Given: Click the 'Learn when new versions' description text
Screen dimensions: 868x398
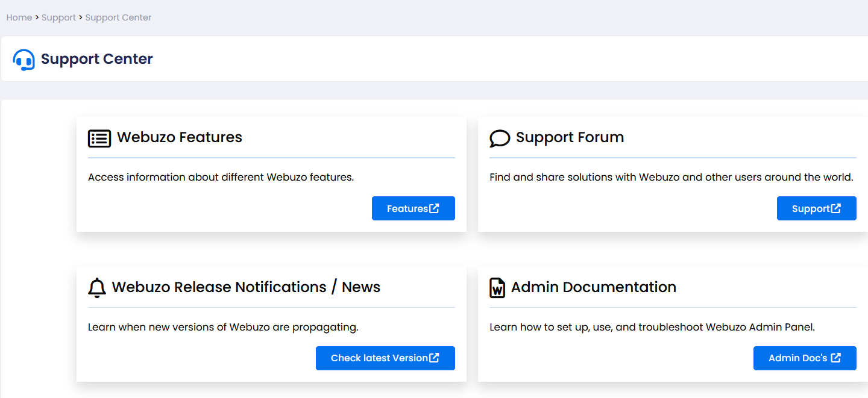Looking at the screenshot, I should [x=223, y=327].
